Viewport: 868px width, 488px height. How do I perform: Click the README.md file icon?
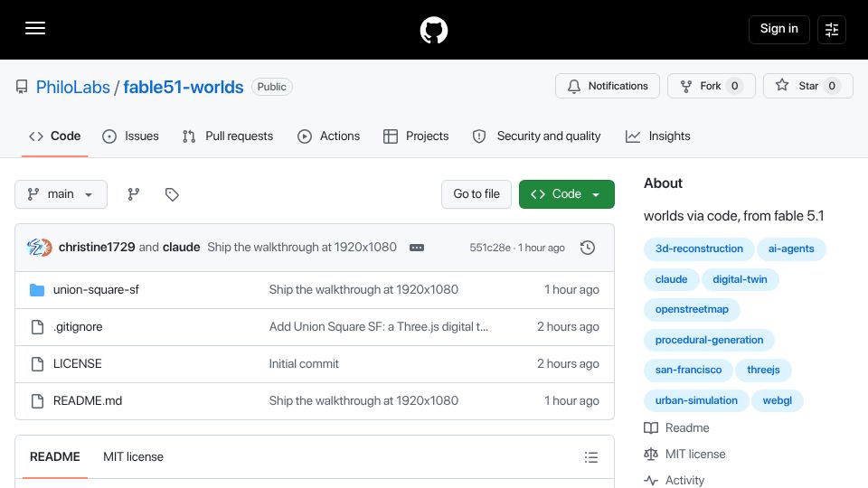[x=37, y=401]
